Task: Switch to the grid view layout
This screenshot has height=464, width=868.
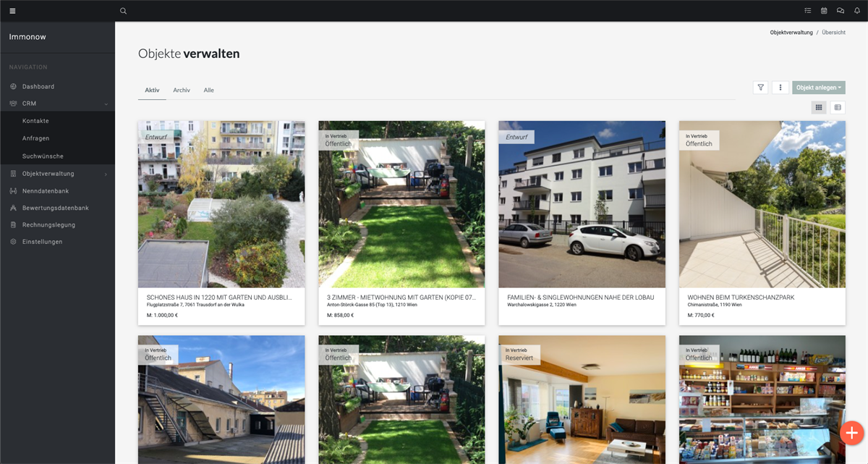Action: point(819,107)
